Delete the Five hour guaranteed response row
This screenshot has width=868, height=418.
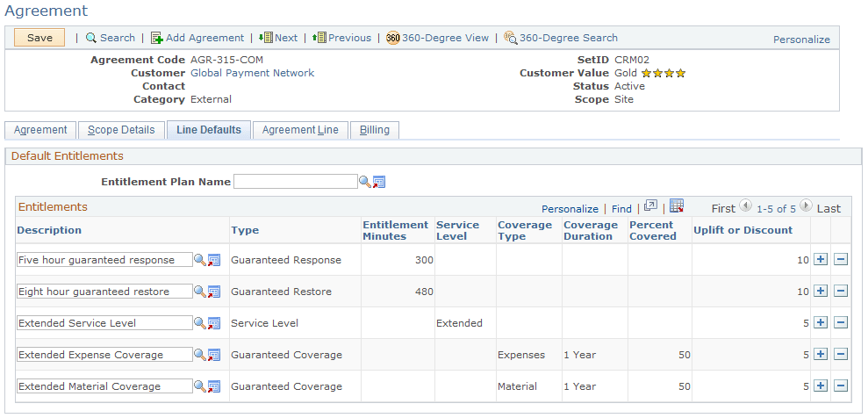pos(840,260)
